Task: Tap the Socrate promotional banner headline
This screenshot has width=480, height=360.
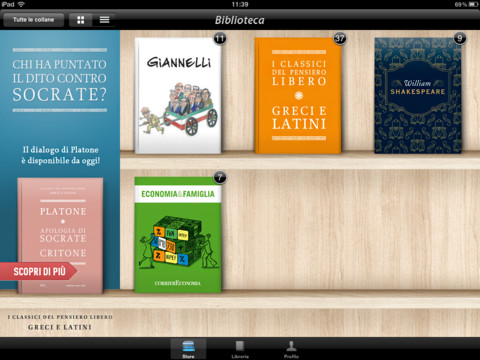Action: point(60,80)
